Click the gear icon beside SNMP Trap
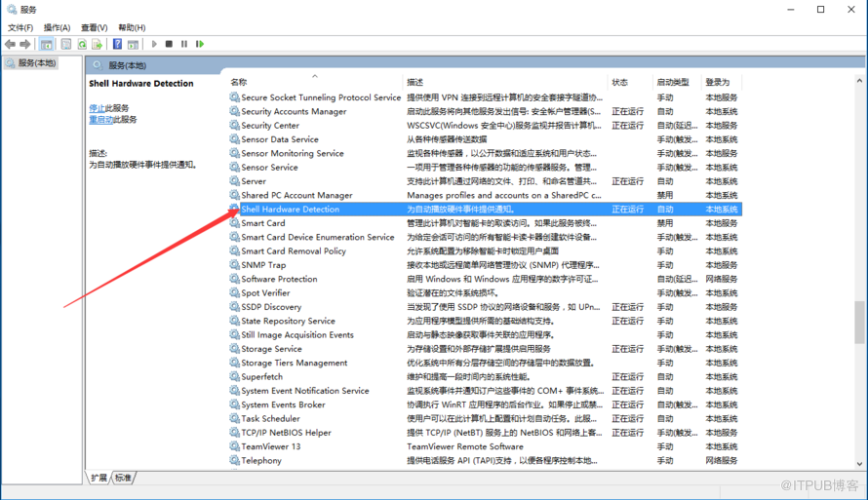868x500 pixels. (x=235, y=265)
